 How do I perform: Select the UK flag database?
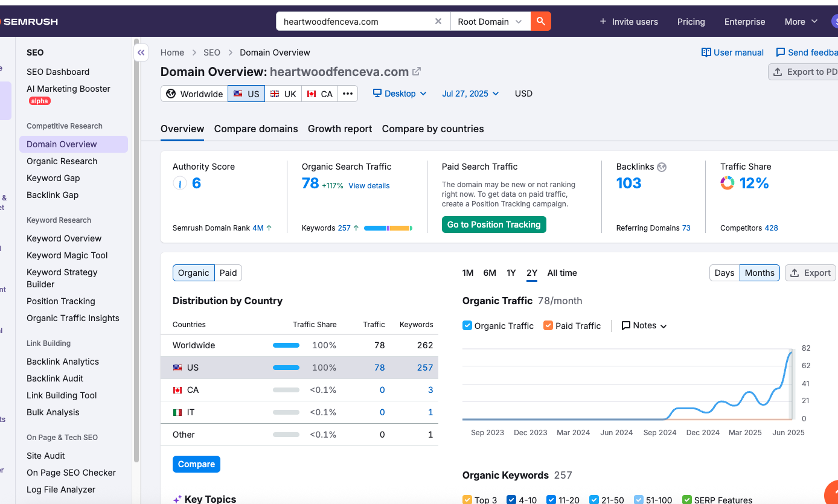pyautogui.click(x=283, y=94)
